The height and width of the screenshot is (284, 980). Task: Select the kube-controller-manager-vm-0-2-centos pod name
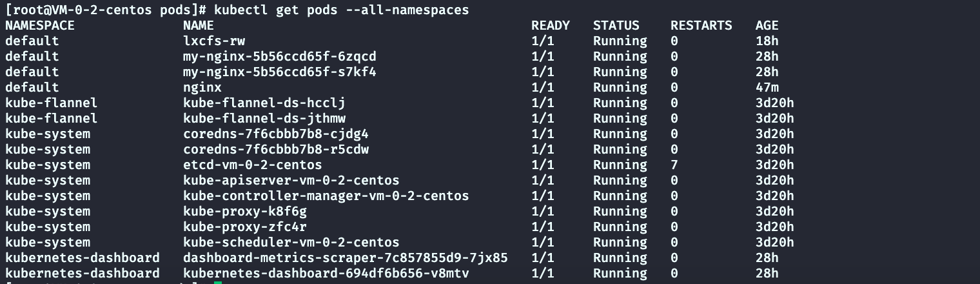click(326, 196)
